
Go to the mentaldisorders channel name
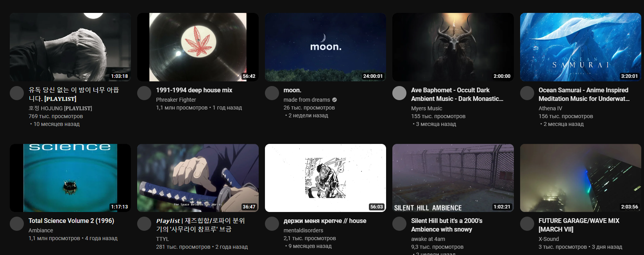point(303,230)
